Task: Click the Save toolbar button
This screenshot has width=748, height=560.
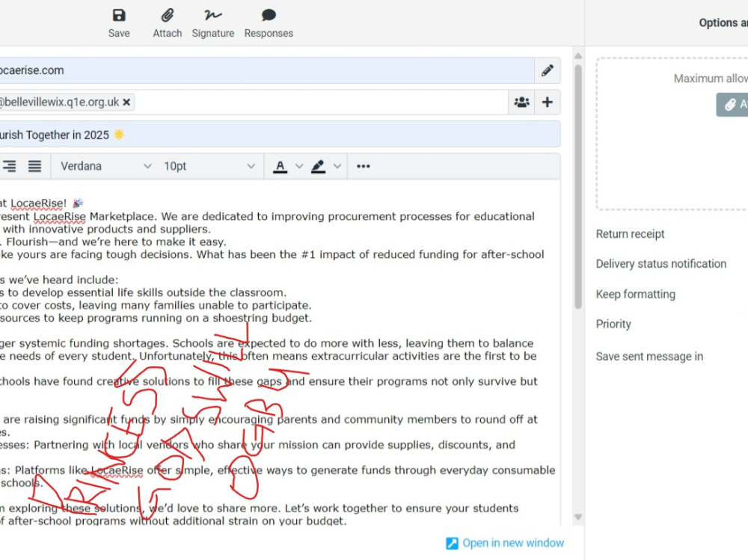Action: (119, 23)
